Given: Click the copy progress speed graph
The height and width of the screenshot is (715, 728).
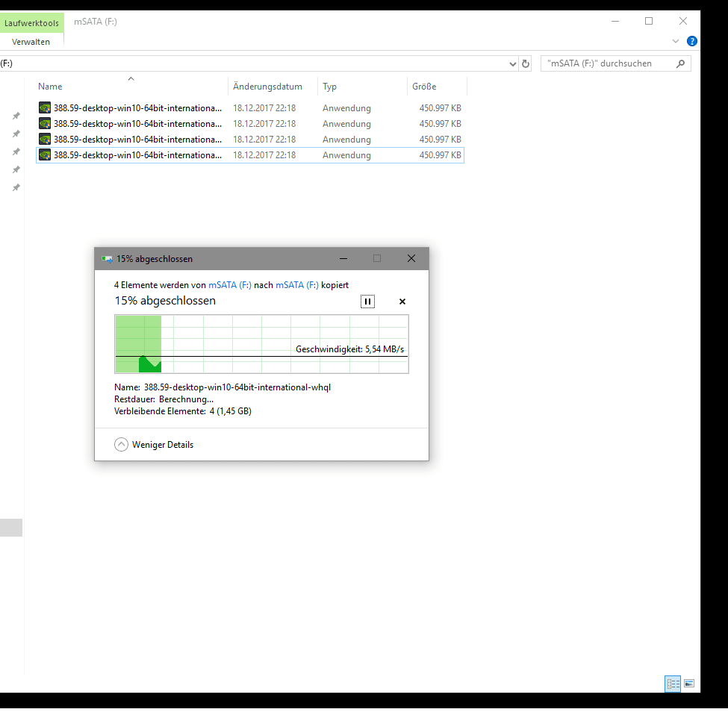Looking at the screenshot, I should [261, 344].
